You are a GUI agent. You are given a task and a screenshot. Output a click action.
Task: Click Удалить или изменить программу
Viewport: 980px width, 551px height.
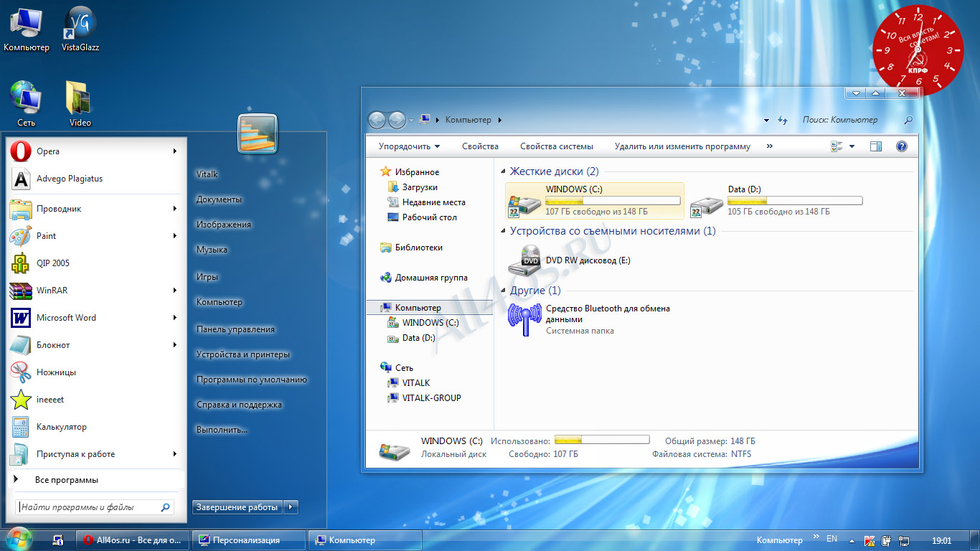coord(682,146)
